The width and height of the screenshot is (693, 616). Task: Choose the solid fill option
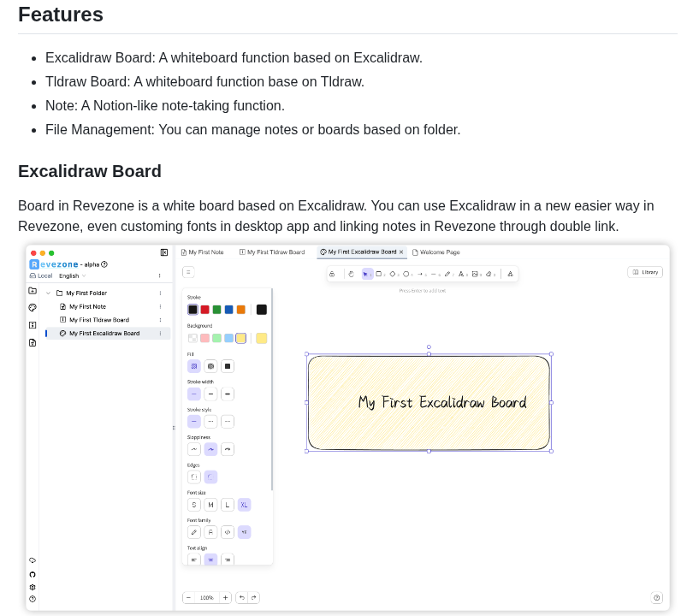coord(228,366)
